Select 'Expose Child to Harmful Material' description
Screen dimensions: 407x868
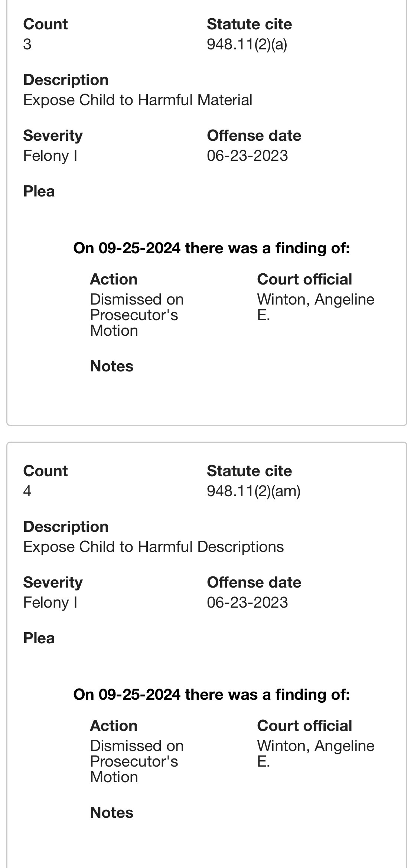pyautogui.click(x=138, y=100)
